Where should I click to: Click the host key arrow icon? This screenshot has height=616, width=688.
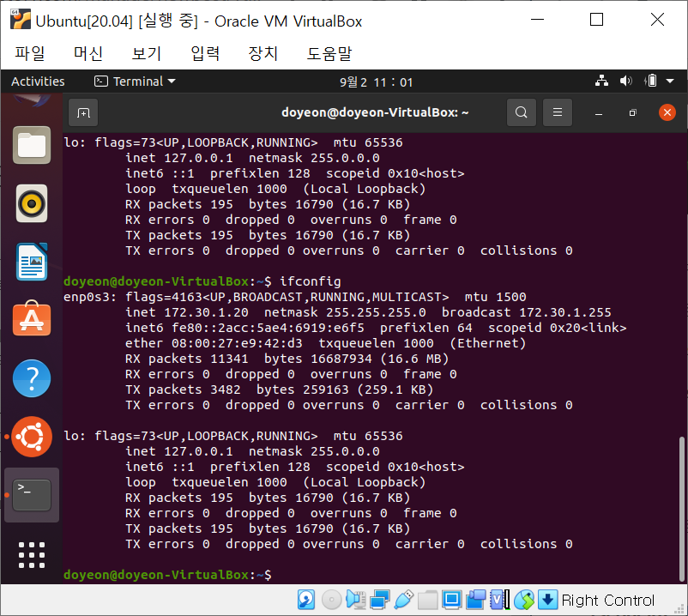(x=547, y=600)
